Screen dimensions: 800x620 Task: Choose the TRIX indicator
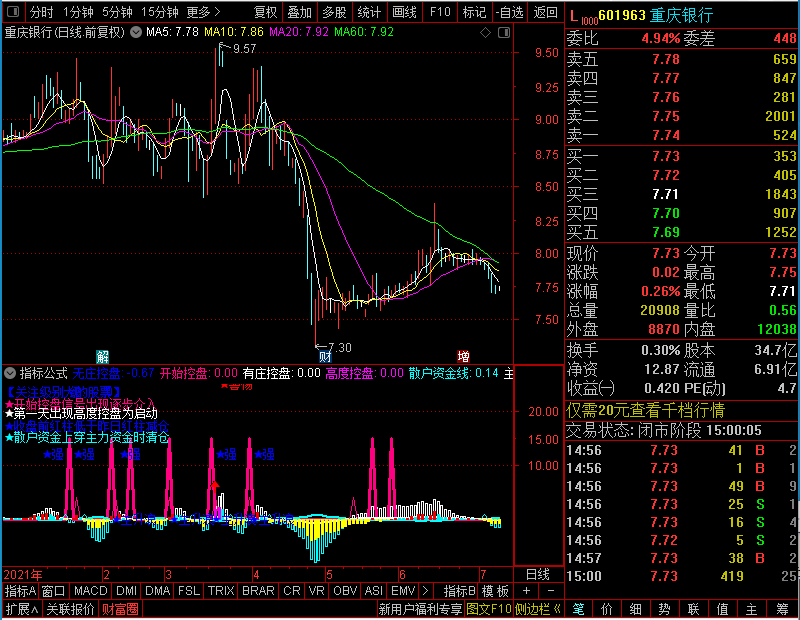pyautogui.click(x=221, y=591)
